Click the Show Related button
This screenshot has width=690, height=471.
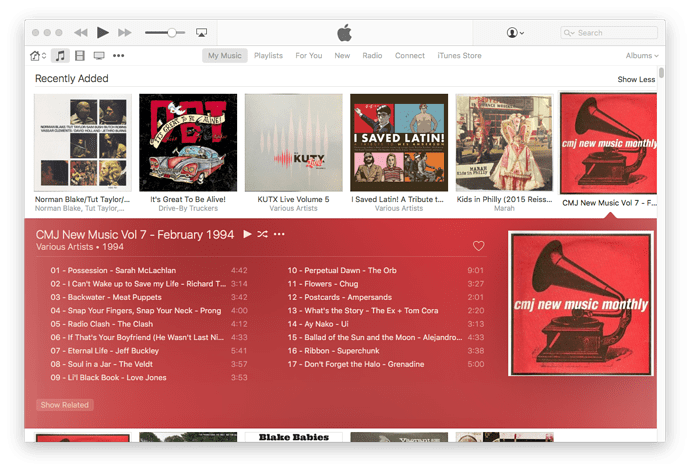click(65, 405)
